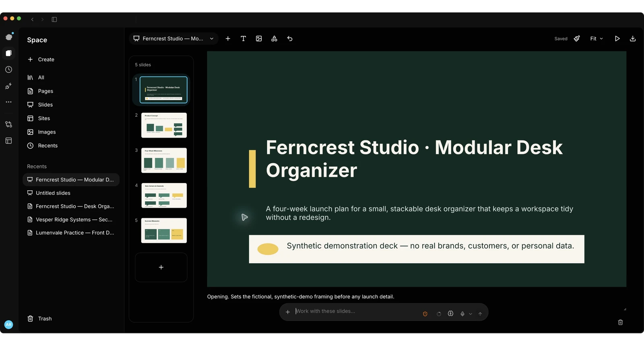The height and width of the screenshot is (346, 644).
Task: Expand the Ferncrest Studio deck title dropdown
Action: click(174, 39)
